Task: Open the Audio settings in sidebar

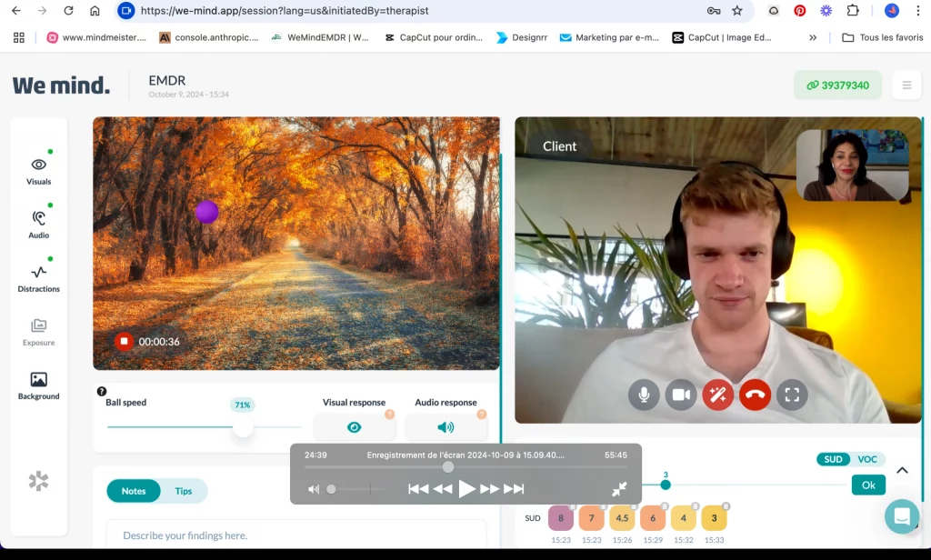Action: 38,223
